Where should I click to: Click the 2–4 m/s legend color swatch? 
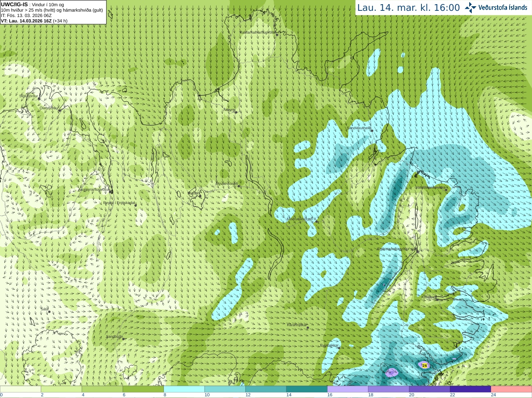click(x=61, y=389)
